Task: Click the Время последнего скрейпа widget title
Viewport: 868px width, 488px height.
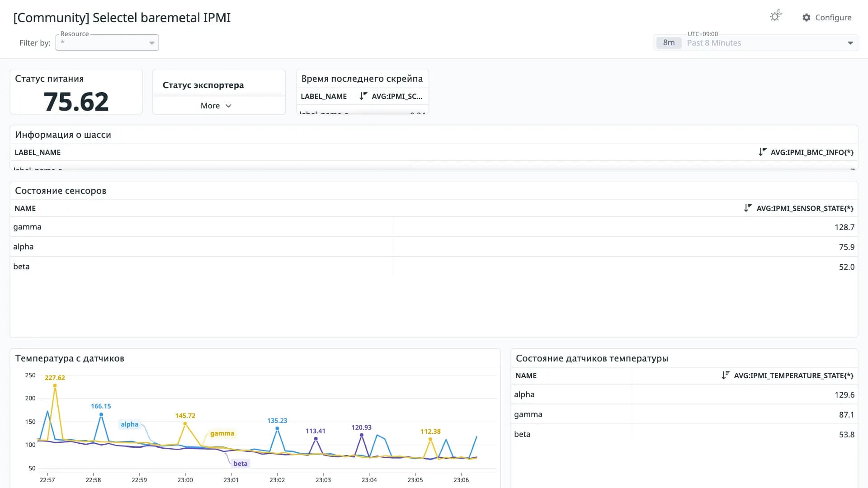Action: 362,79
